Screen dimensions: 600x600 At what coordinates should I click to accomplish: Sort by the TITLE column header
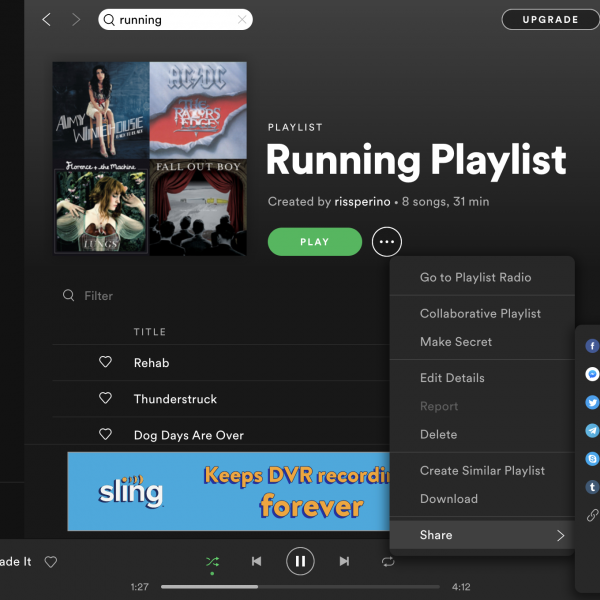[x=150, y=332]
